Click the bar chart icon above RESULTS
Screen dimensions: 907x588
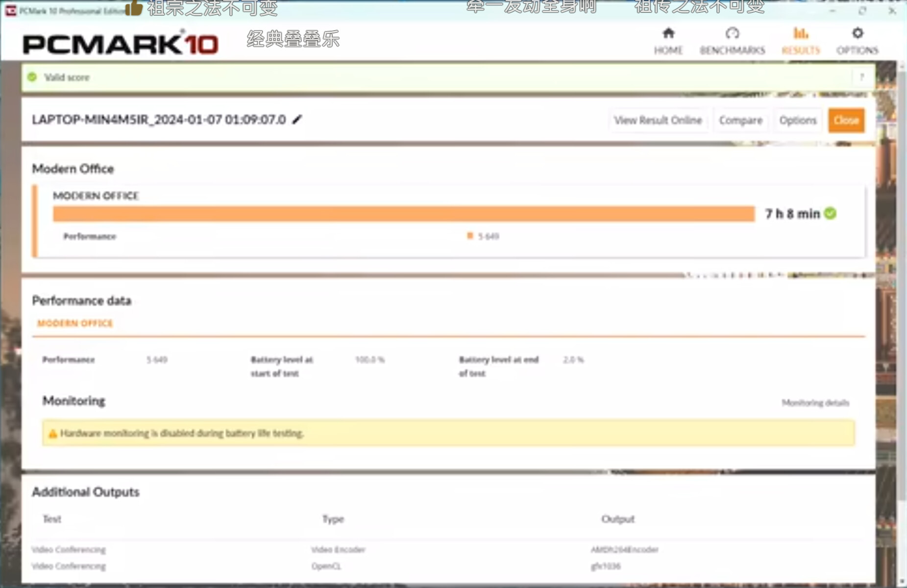coord(801,33)
